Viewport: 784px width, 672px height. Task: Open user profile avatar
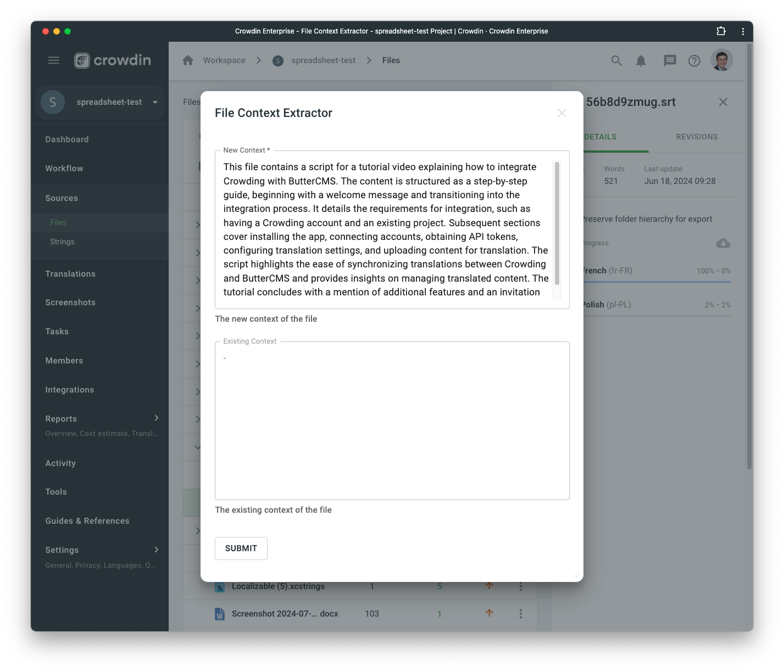tap(722, 60)
